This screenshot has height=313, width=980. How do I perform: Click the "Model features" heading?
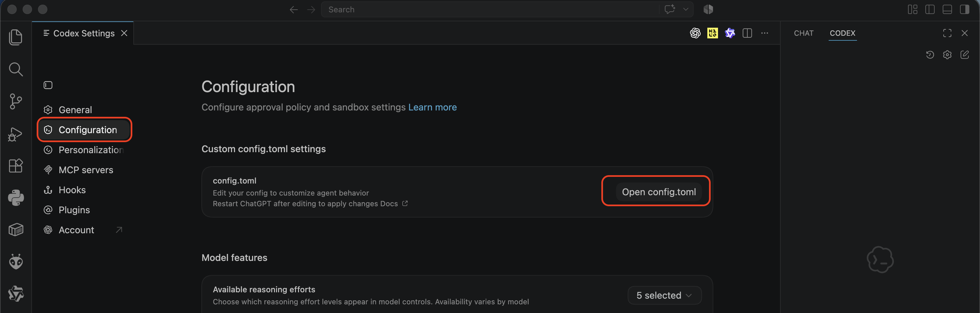pos(234,258)
